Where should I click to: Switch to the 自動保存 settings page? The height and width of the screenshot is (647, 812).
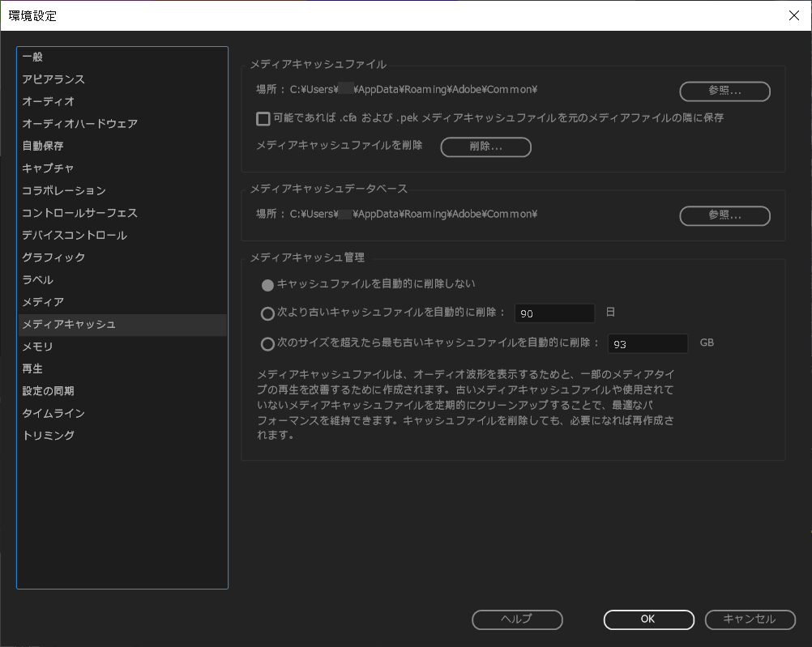click(x=42, y=146)
